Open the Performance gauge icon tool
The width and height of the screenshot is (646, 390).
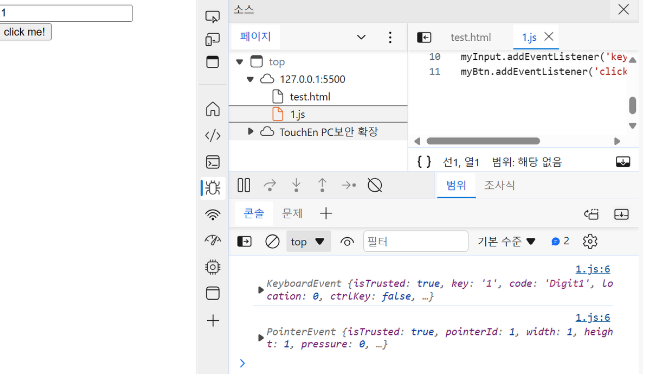click(213, 240)
